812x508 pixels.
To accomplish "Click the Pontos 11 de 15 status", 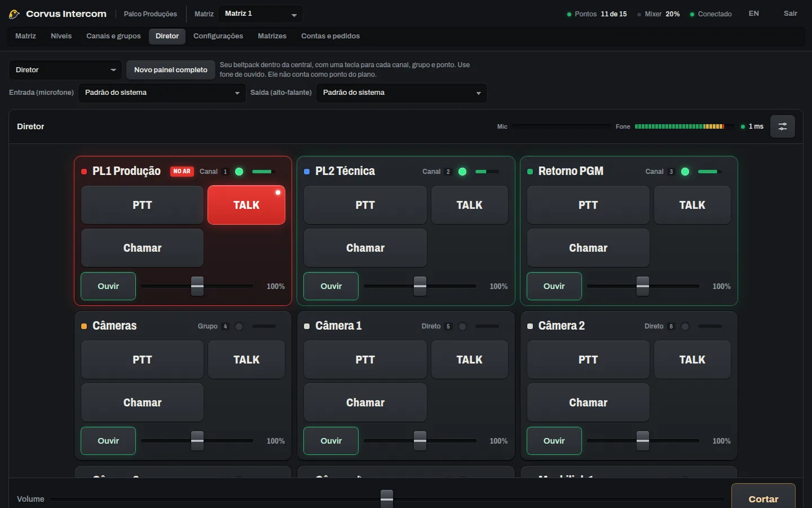I will pyautogui.click(x=597, y=14).
